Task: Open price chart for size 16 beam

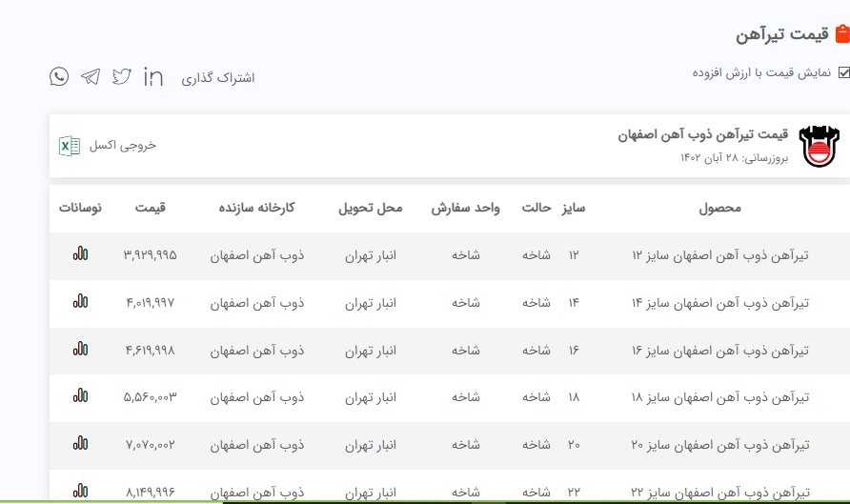Action: (x=80, y=349)
